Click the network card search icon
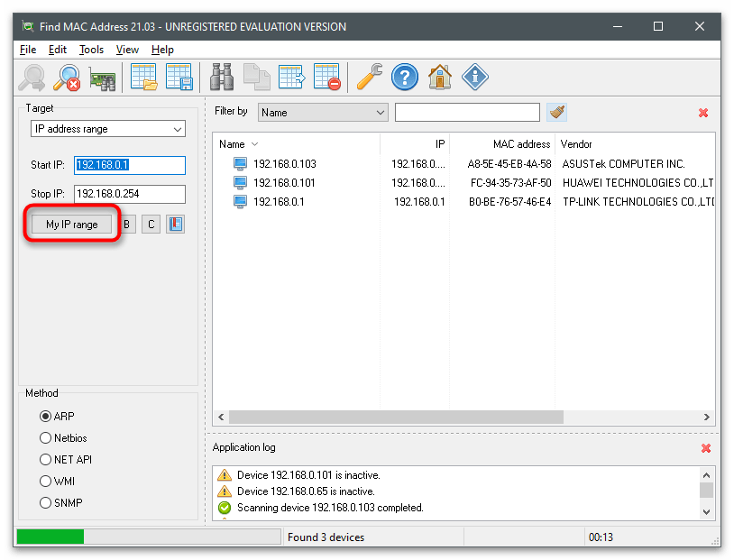This screenshot has width=734, height=560. point(103,78)
